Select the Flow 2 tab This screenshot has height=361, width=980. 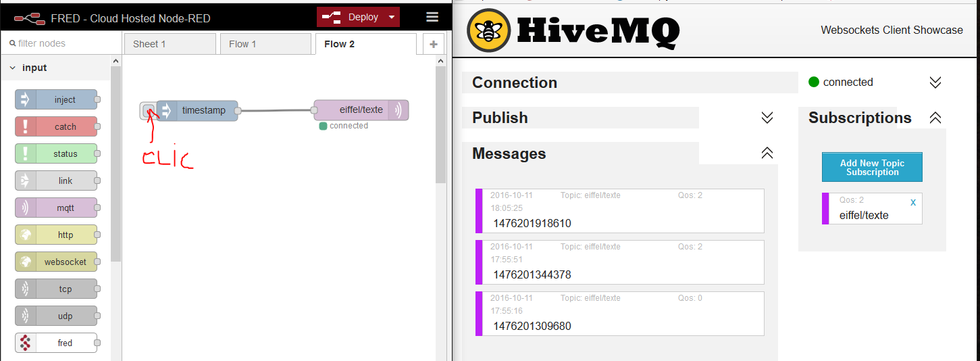point(365,44)
